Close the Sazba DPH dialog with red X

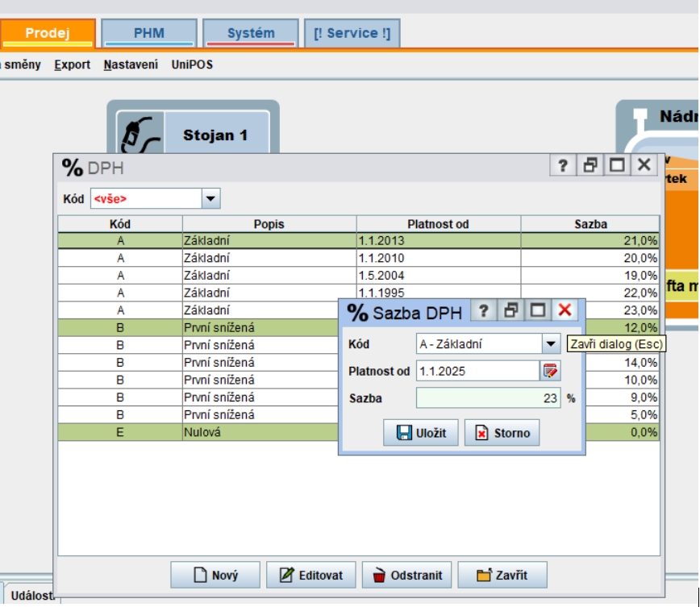point(565,310)
